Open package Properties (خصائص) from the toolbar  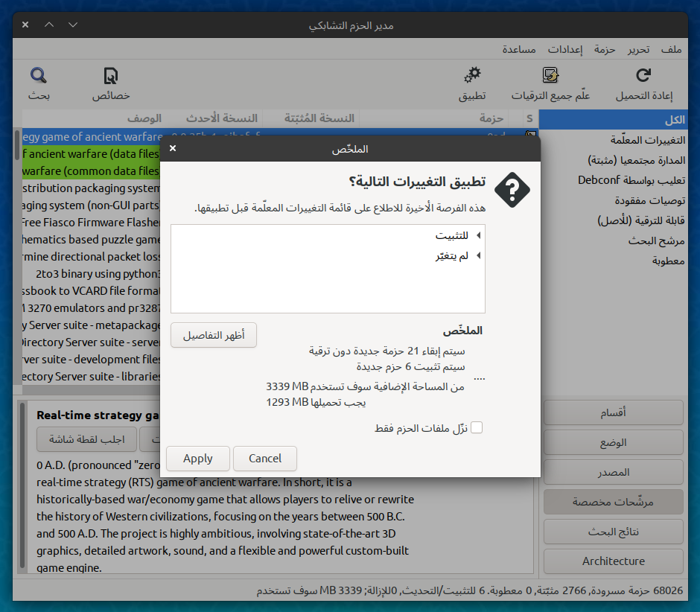tap(111, 75)
